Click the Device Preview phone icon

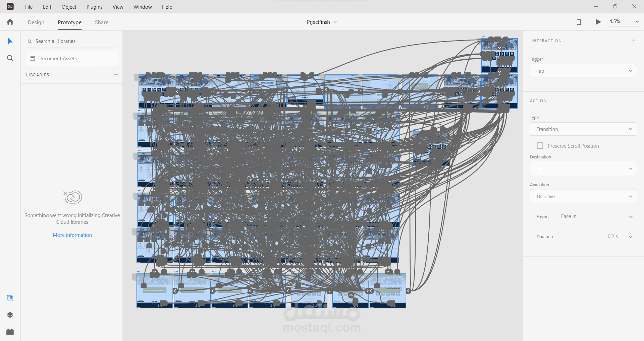point(579,22)
